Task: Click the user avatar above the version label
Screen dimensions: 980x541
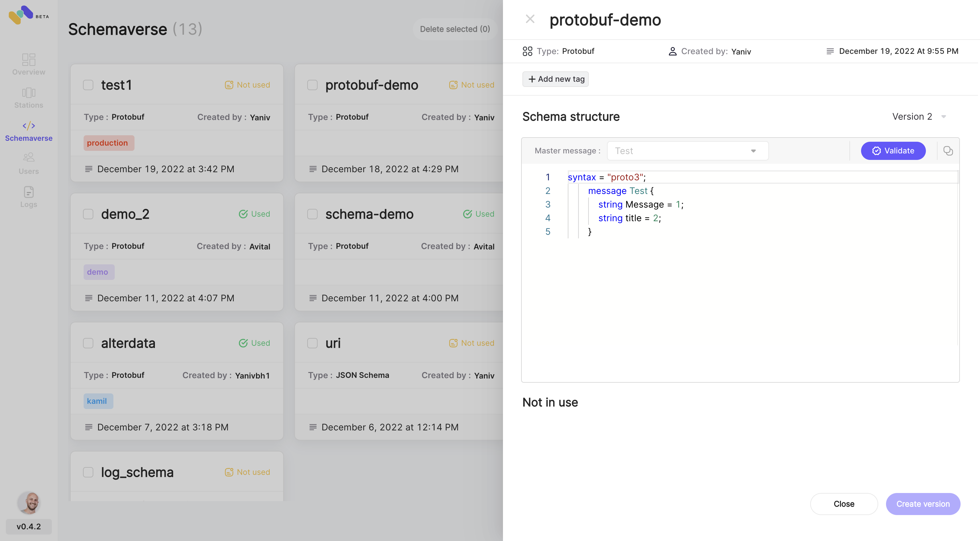Action: [29, 502]
